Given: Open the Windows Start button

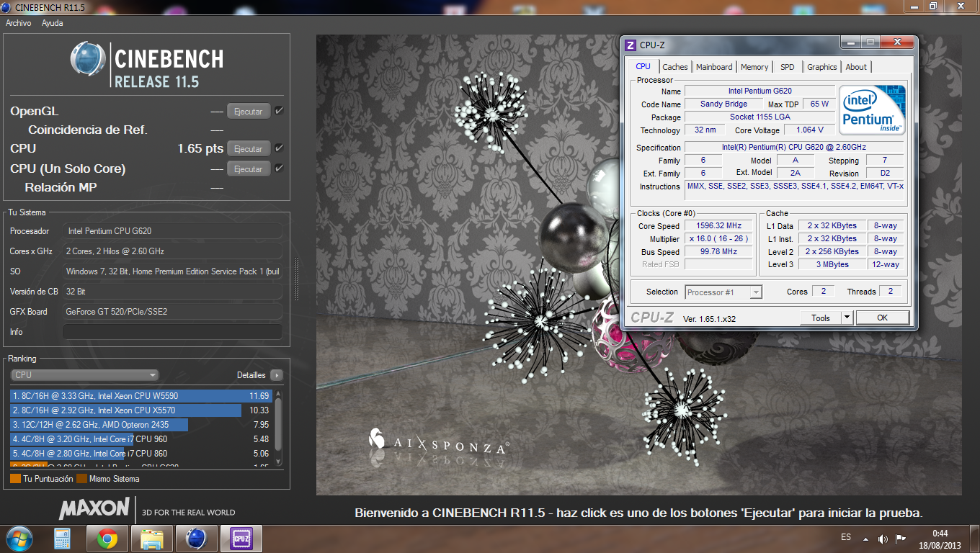Looking at the screenshot, I should coord(19,539).
